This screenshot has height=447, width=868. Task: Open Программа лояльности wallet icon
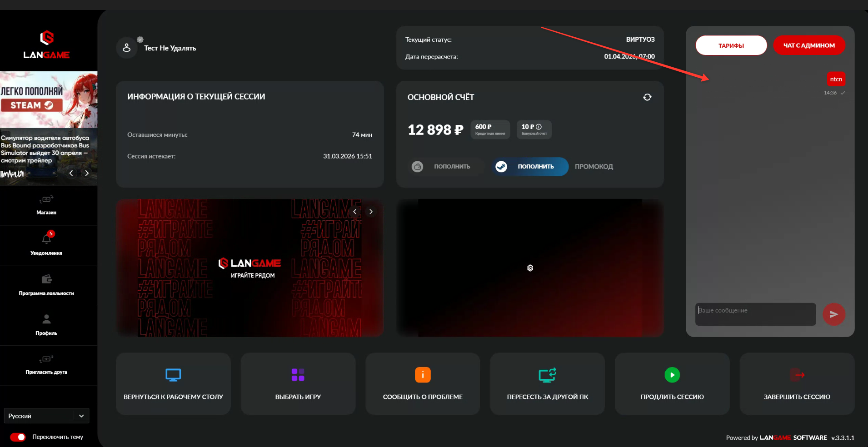[x=46, y=278]
